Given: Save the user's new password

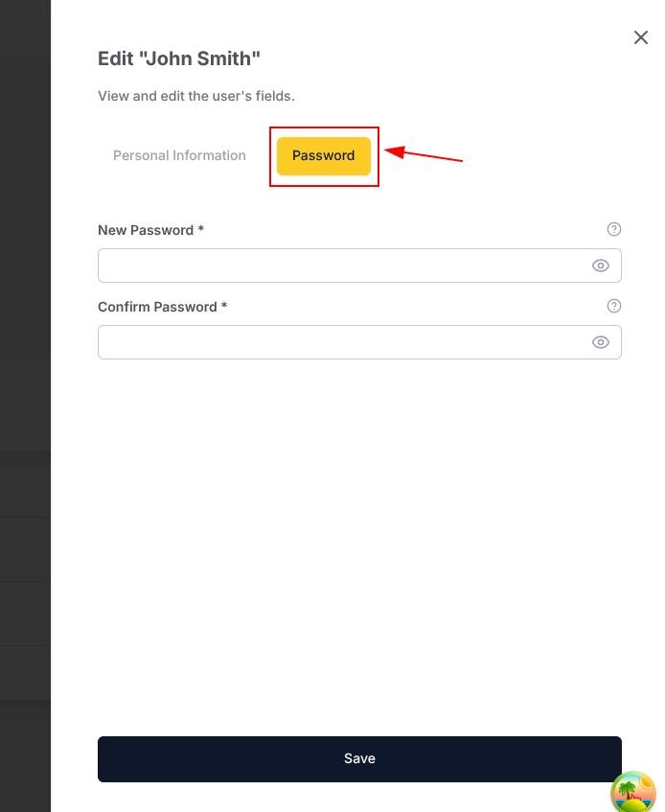Looking at the screenshot, I should (x=359, y=758).
